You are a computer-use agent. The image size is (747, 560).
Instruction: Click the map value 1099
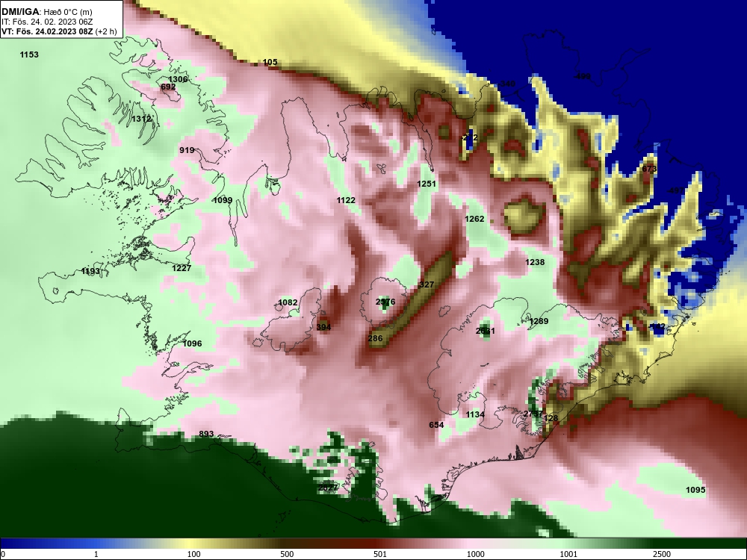(x=223, y=200)
